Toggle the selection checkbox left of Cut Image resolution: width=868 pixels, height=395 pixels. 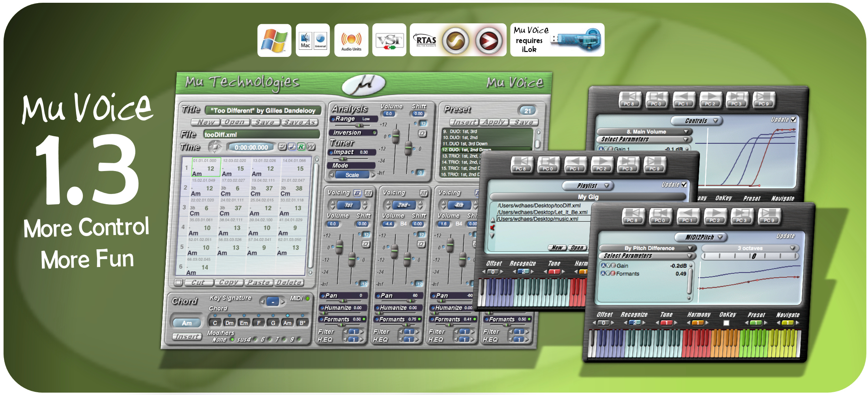[178, 282]
